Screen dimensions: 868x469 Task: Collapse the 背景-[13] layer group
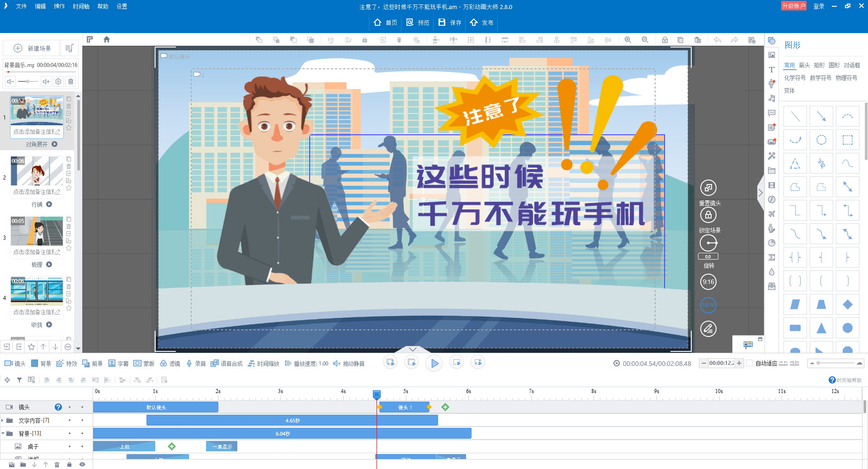[3, 433]
